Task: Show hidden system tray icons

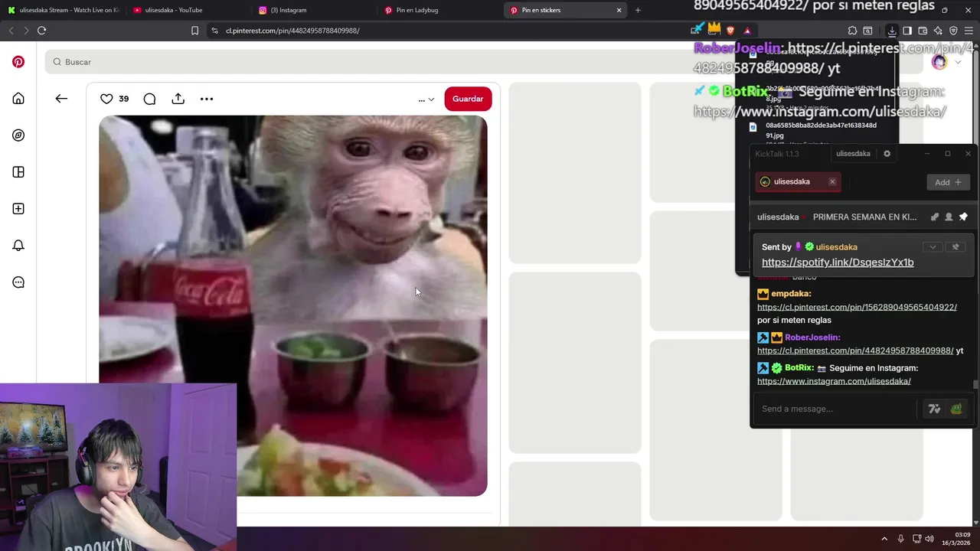Action: [884, 539]
